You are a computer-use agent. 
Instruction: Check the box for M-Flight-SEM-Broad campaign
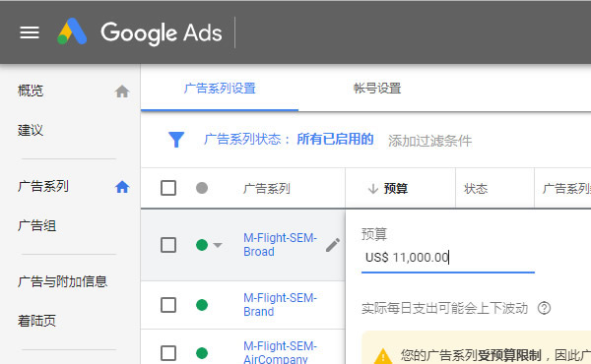(x=168, y=245)
